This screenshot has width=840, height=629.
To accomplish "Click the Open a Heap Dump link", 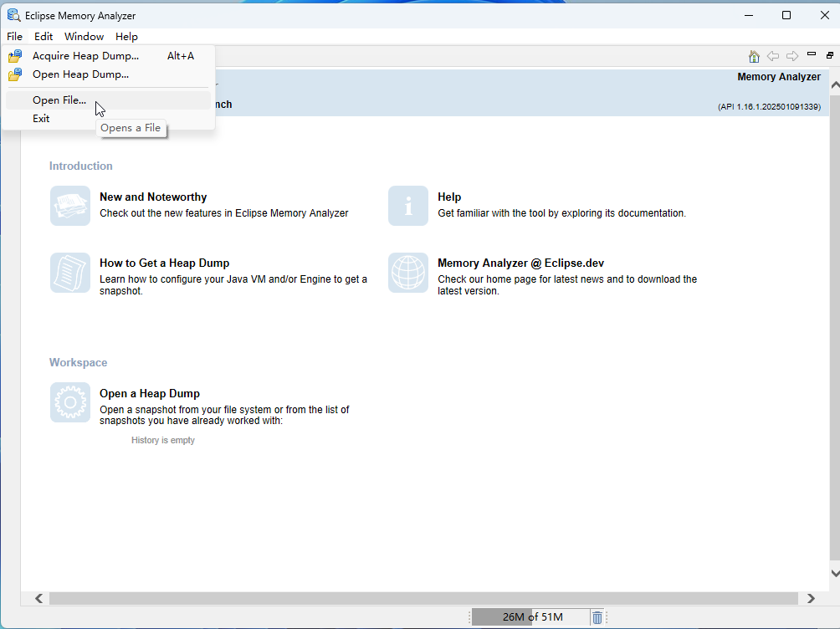I will 150,393.
